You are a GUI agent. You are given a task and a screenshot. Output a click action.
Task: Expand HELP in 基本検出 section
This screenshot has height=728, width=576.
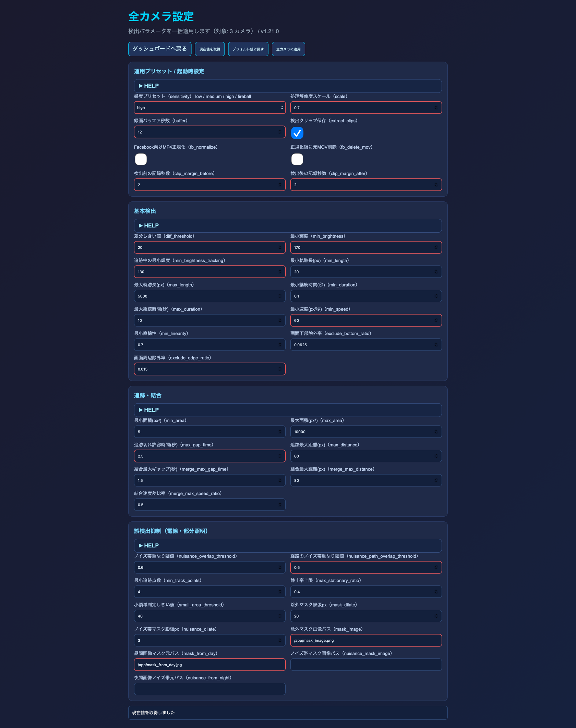(x=149, y=226)
